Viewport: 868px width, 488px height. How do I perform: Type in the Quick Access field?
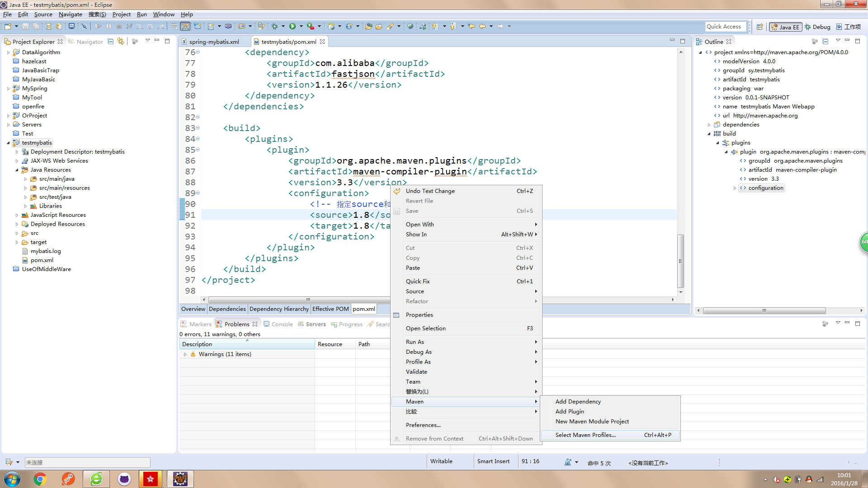(725, 26)
